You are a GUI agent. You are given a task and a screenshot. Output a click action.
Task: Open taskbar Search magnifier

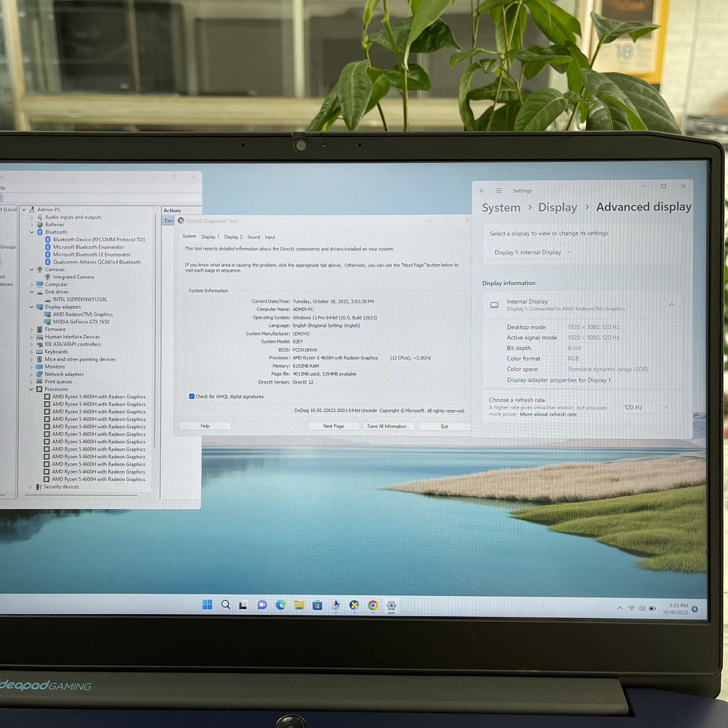coord(225,605)
